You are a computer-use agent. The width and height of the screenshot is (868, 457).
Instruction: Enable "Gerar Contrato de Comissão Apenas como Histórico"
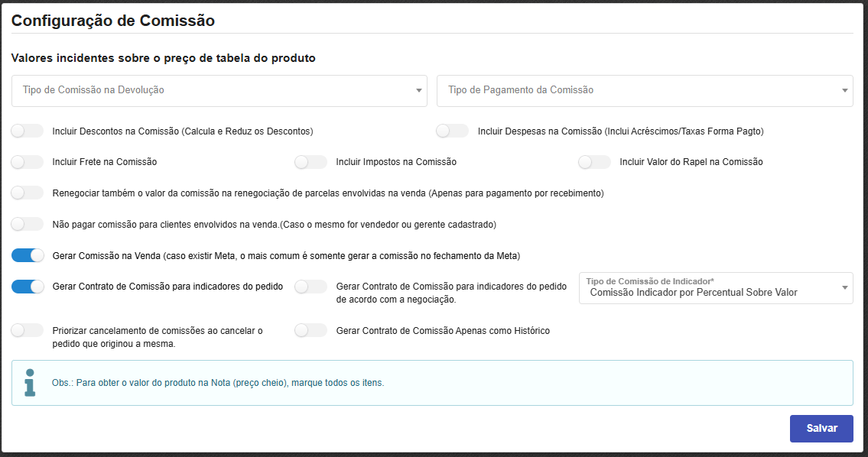pyautogui.click(x=310, y=330)
